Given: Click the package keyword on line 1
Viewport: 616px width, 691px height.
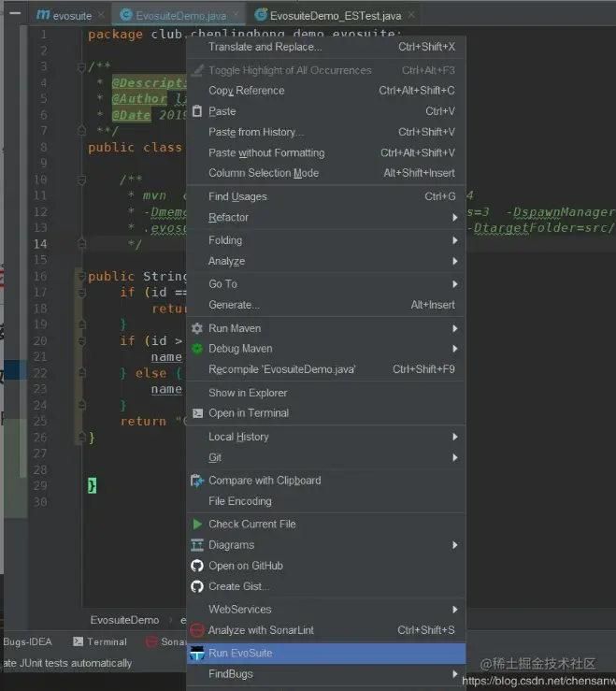Looking at the screenshot, I should (x=116, y=35).
